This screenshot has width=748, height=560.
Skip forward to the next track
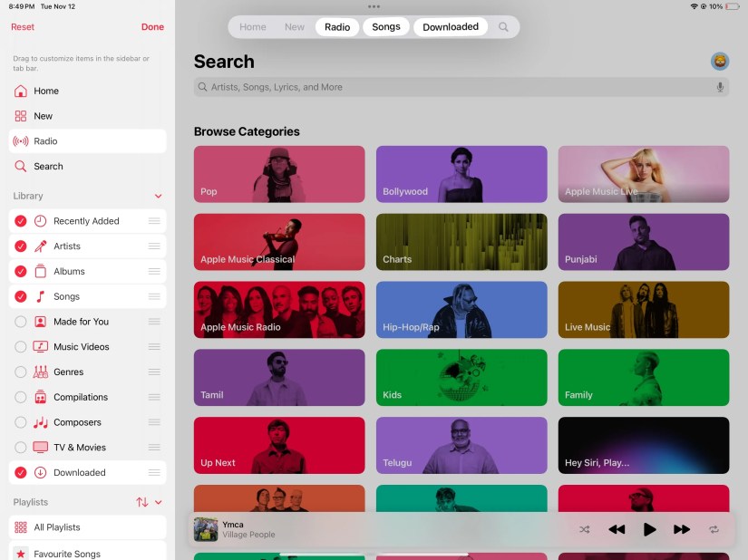click(x=682, y=529)
